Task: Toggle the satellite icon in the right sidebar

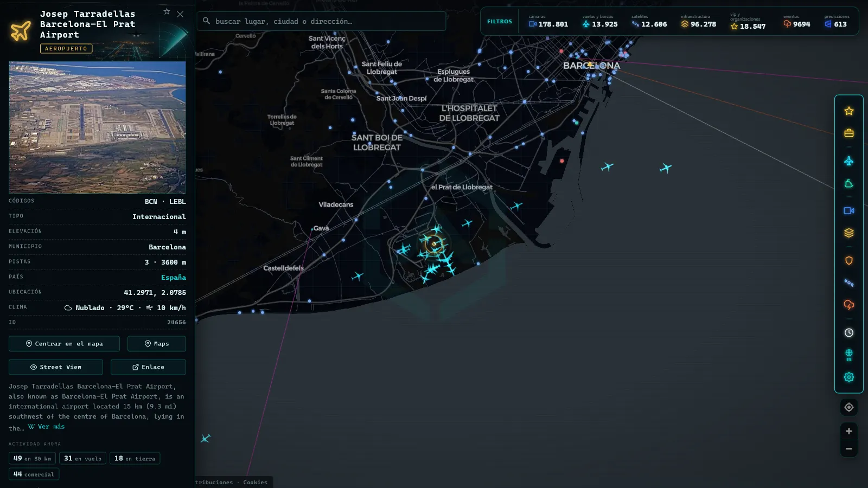Action: click(x=849, y=282)
